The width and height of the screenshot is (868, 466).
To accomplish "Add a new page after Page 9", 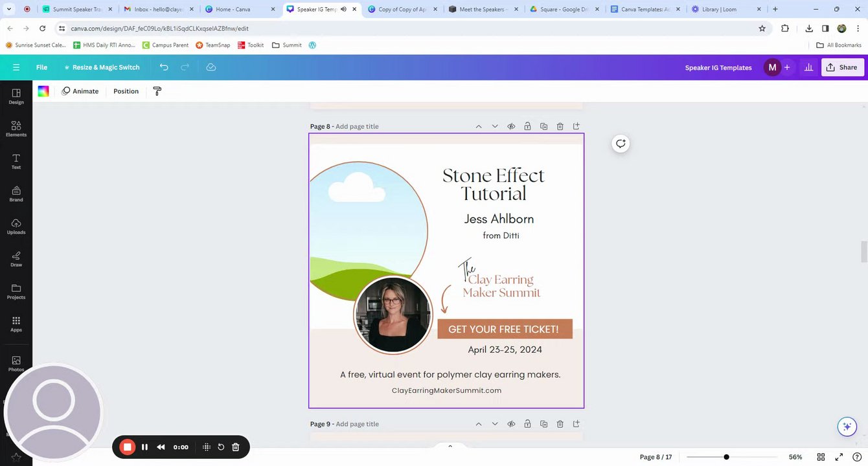I will tap(576, 424).
